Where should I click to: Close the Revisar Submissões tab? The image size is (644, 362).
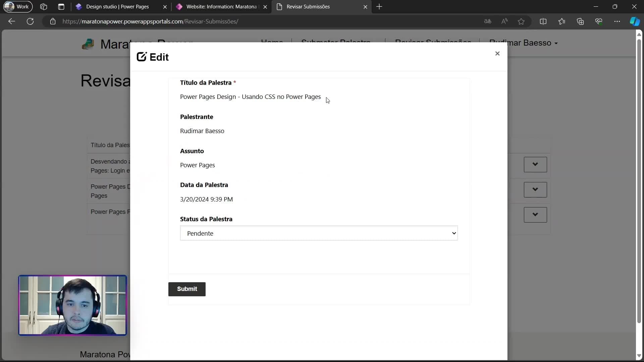(x=365, y=7)
